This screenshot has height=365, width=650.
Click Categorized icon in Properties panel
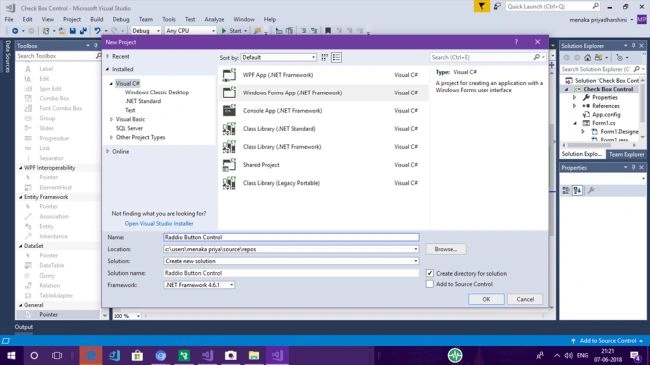pos(566,190)
